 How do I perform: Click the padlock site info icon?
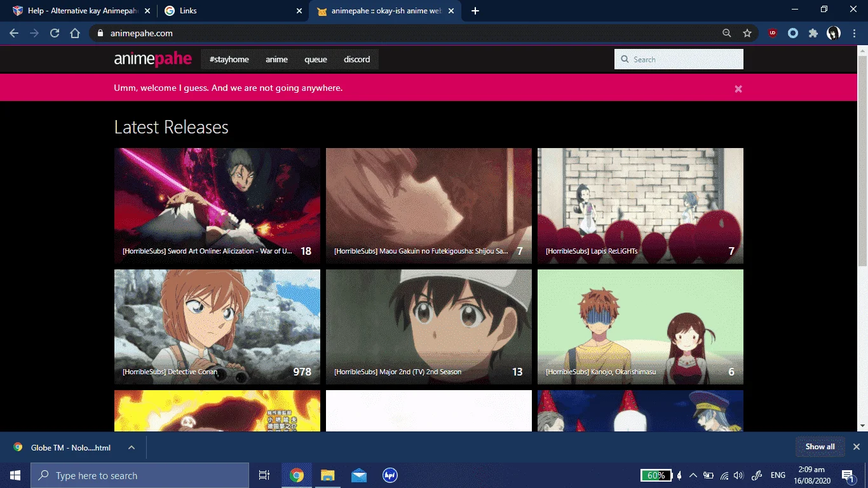pyautogui.click(x=100, y=33)
